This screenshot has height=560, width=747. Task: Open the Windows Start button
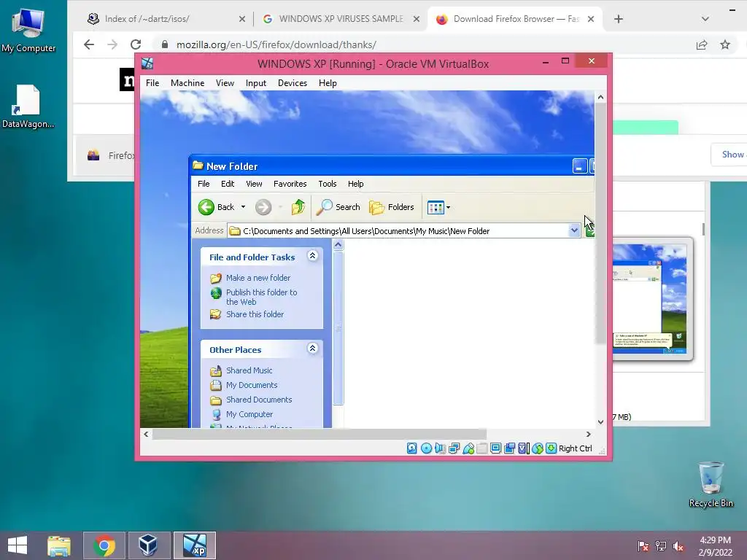pos(18,545)
